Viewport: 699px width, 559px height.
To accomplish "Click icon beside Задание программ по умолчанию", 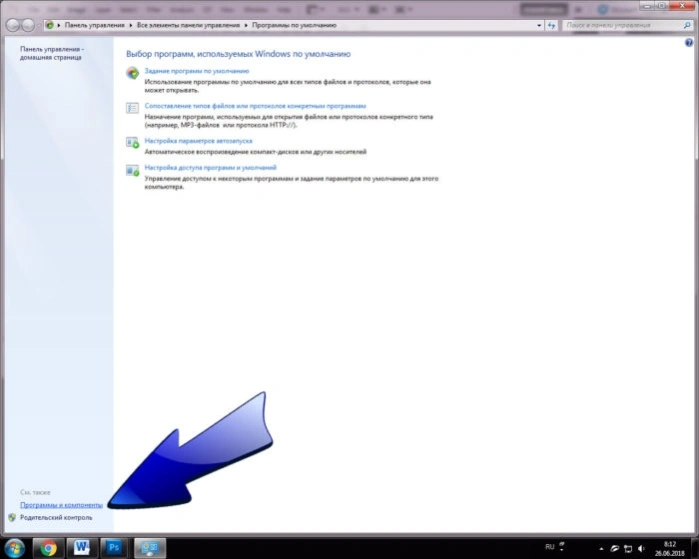I will pos(132,73).
